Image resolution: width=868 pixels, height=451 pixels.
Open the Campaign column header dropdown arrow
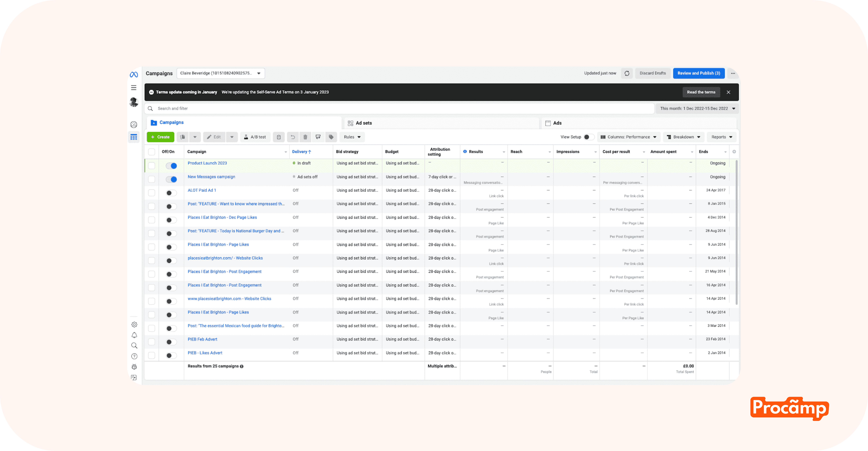tap(286, 152)
